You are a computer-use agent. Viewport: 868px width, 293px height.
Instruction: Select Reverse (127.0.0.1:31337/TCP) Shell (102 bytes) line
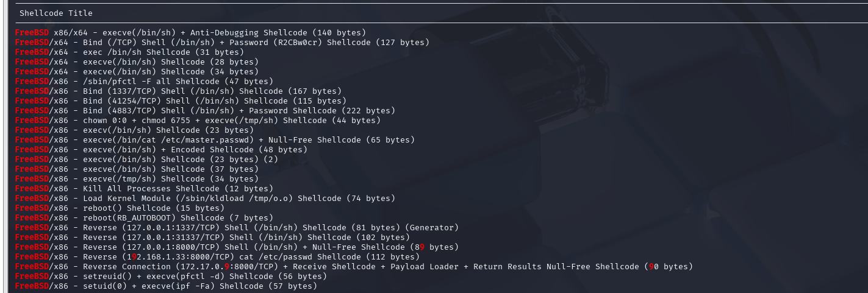point(212,237)
